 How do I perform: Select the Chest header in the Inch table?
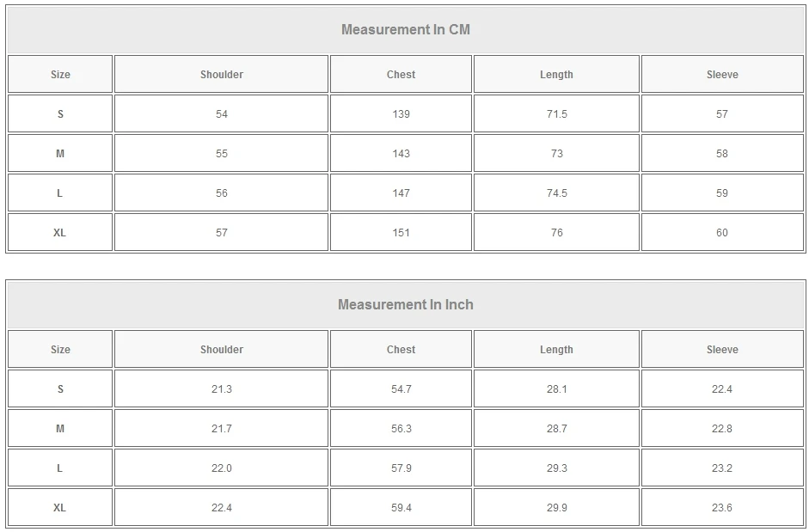[401, 350]
